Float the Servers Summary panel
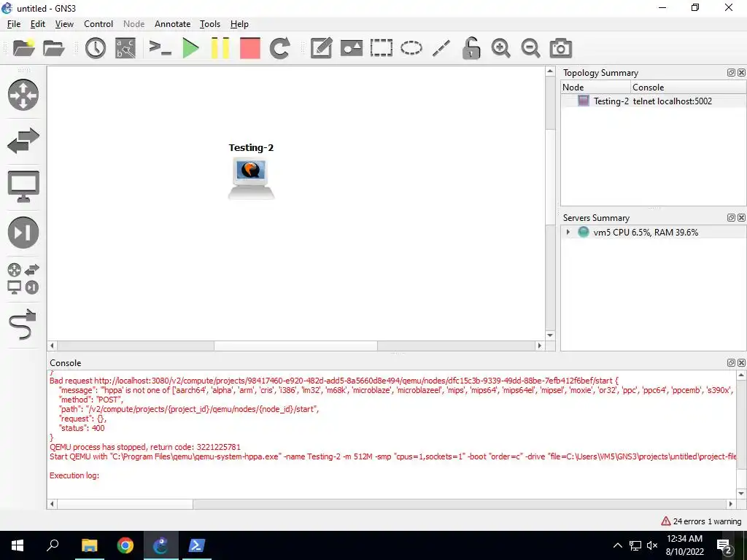 pos(731,217)
